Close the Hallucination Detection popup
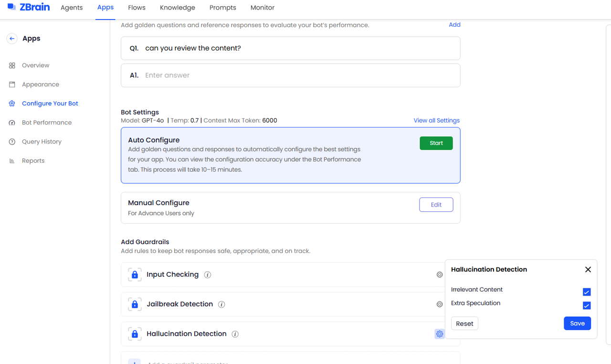This screenshot has width=611, height=364. [588, 270]
